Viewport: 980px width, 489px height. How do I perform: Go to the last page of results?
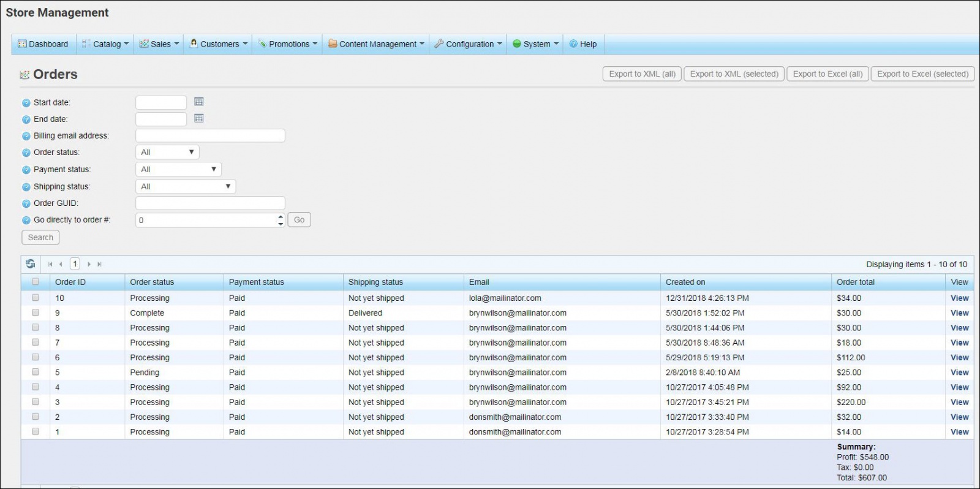(99, 264)
